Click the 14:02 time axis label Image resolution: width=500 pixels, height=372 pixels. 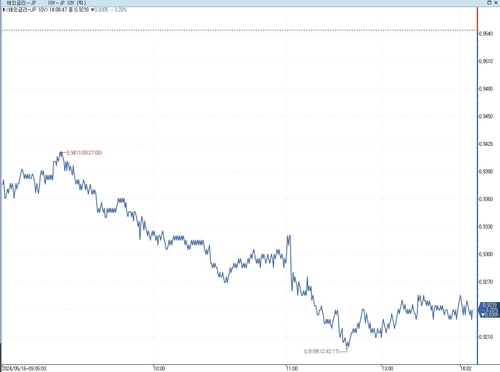[466, 368]
